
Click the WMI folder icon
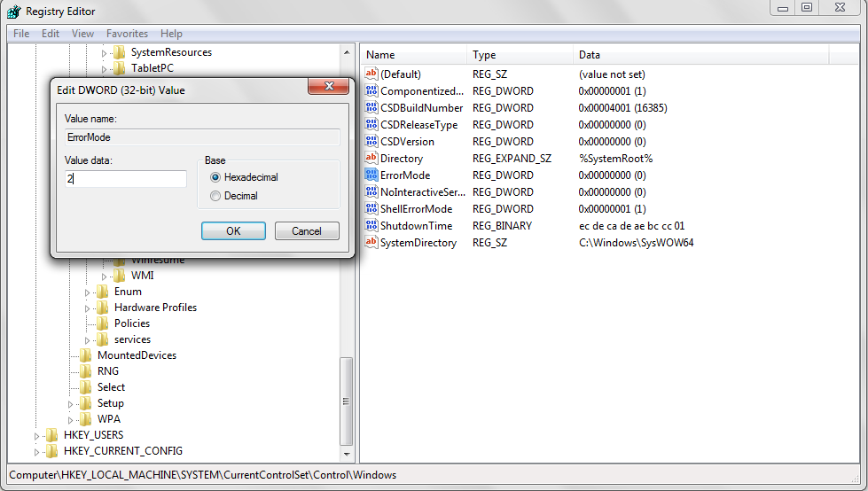pyautogui.click(x=119, y=276)
